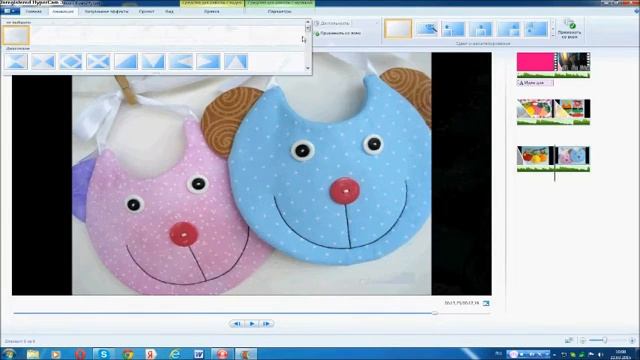
Task: Click the system clock in the tray
Action: (x=621, y=354)
